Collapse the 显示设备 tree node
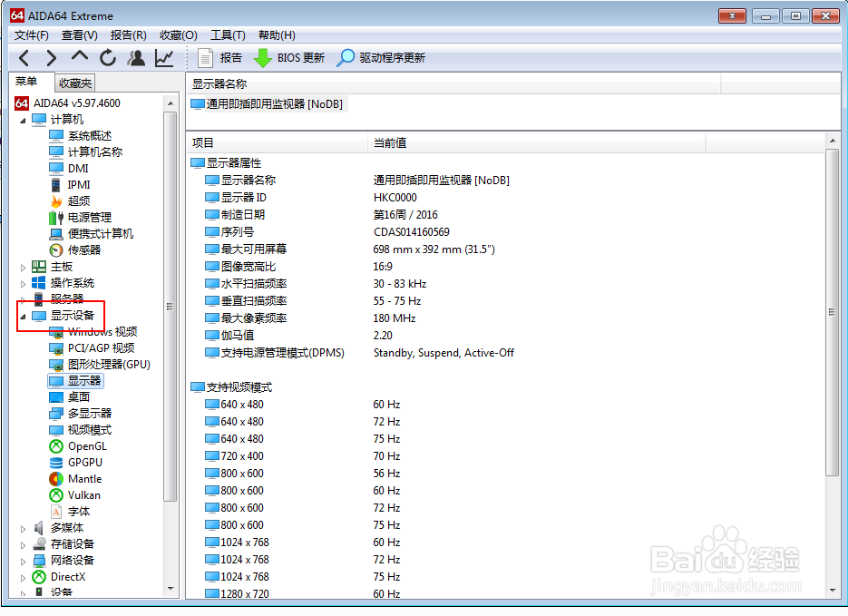Image resolution: width=848 pixels, height=616 pixels. 23,317
